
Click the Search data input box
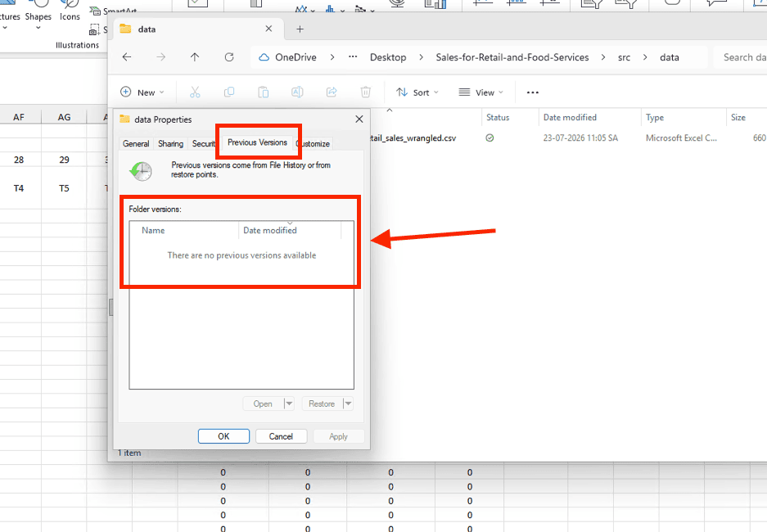pyautogui.click(x=740, y=57)
